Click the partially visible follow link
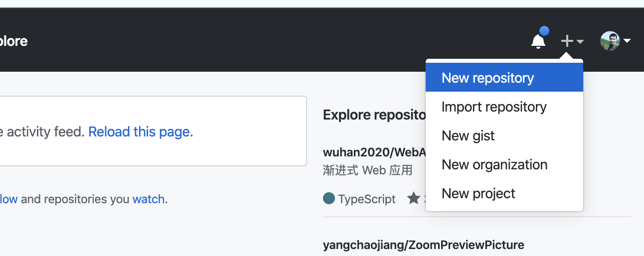The height and width of the screenshot is (256, 644). tap(8, 199)
